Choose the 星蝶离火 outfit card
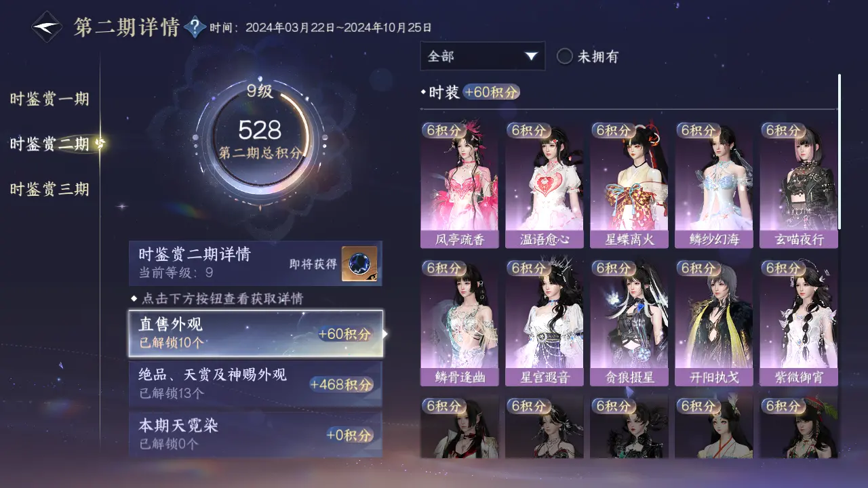 click(629, 185)
